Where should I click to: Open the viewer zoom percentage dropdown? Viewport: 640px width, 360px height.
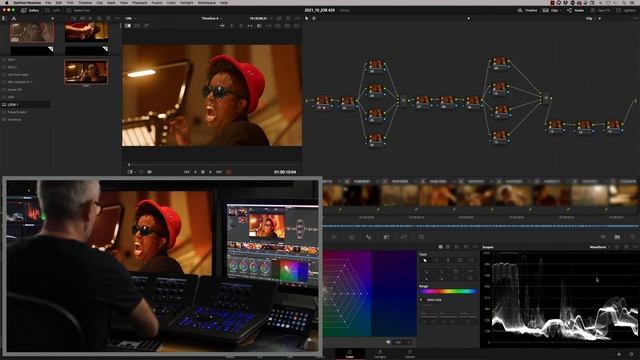click(x=131, y=18)
